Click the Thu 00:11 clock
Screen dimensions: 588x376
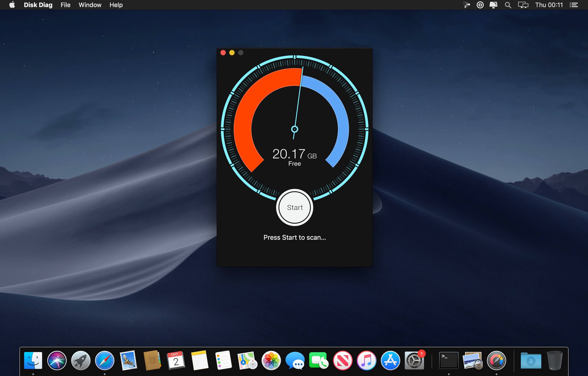(x=549, y=5)
